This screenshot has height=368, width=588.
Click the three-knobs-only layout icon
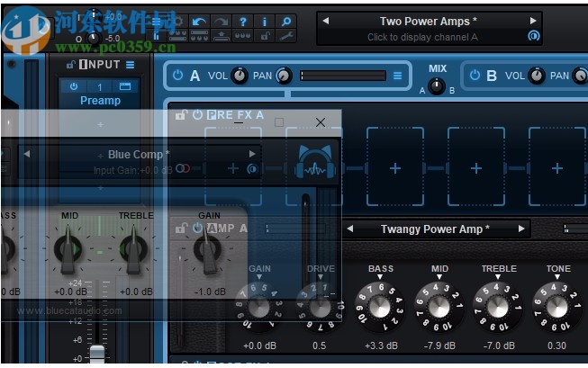pos(243,36)
